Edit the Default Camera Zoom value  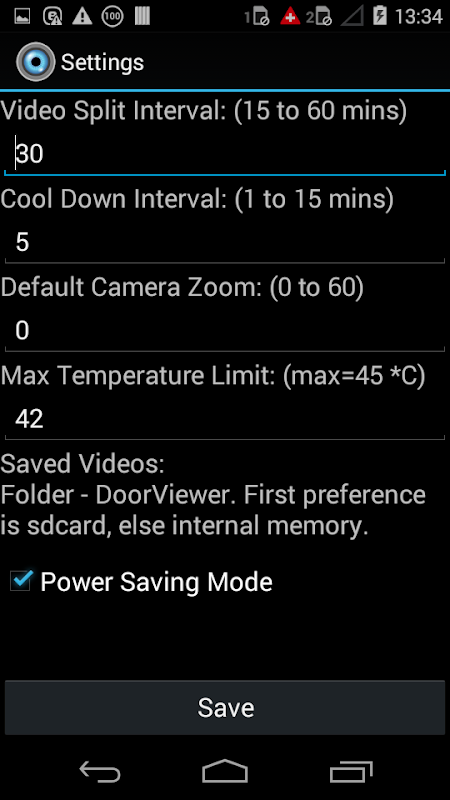(225, 331)
